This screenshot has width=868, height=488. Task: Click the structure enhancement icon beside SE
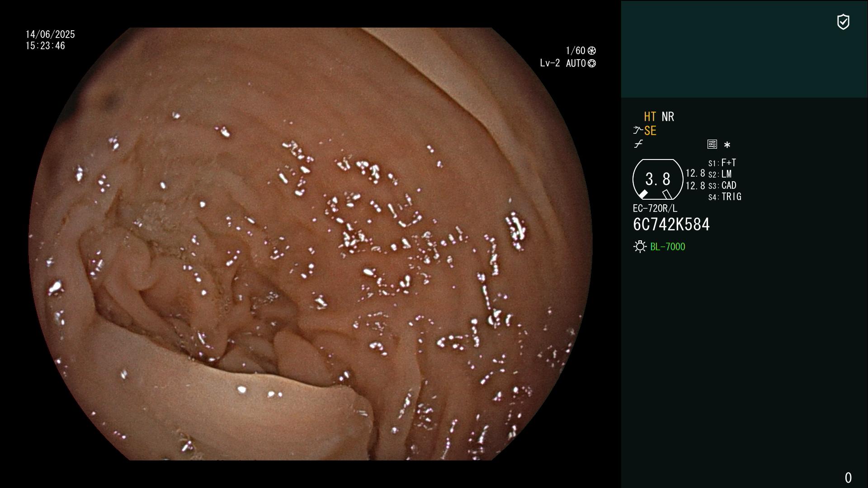638,131
